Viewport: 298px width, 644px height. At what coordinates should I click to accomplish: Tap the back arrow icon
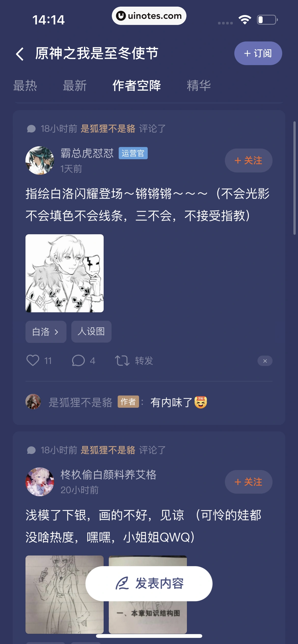click(20, 54)
